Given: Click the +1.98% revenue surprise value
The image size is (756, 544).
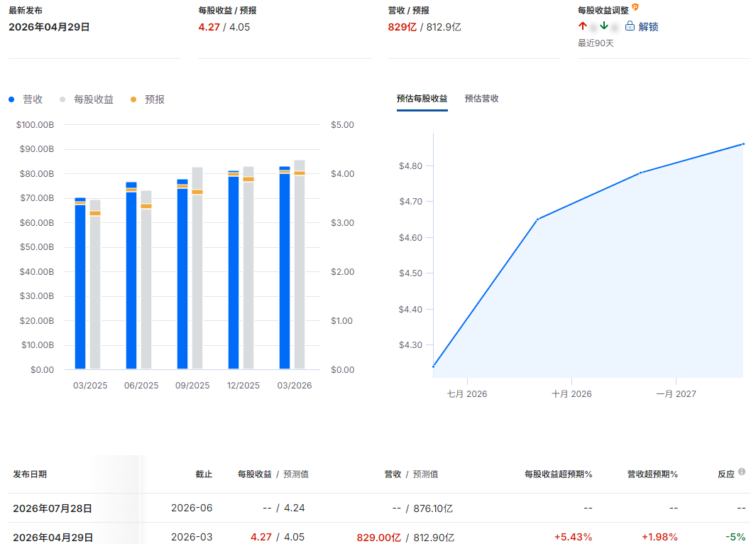Looking at the screenshot, I should pos(659,537).
